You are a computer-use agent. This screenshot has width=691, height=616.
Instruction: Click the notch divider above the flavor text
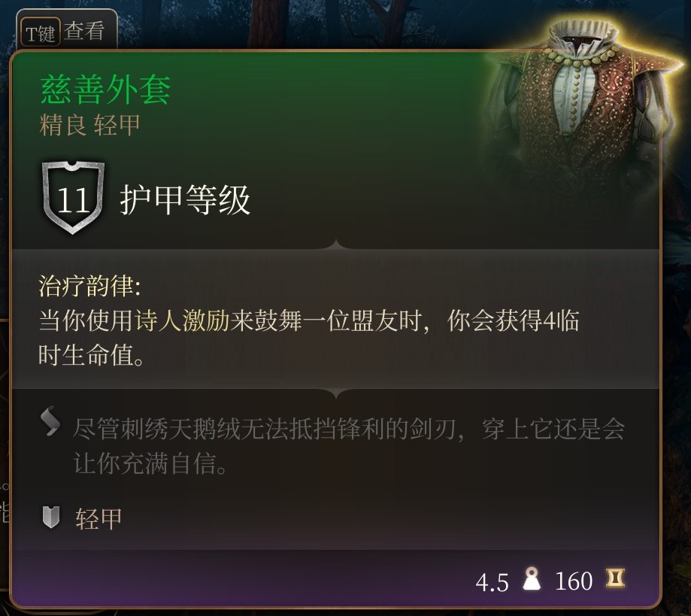coord(336,393)
